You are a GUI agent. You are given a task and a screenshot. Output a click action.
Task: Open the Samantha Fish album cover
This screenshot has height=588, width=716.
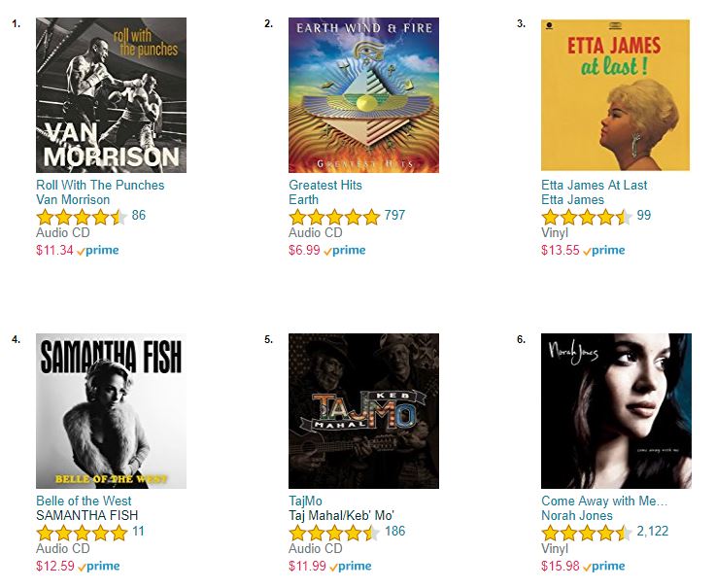click(112, 411)
